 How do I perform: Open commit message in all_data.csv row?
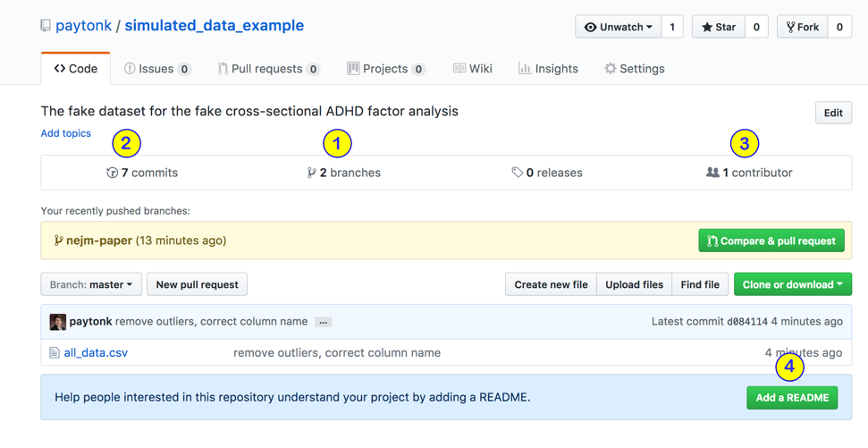337,352
